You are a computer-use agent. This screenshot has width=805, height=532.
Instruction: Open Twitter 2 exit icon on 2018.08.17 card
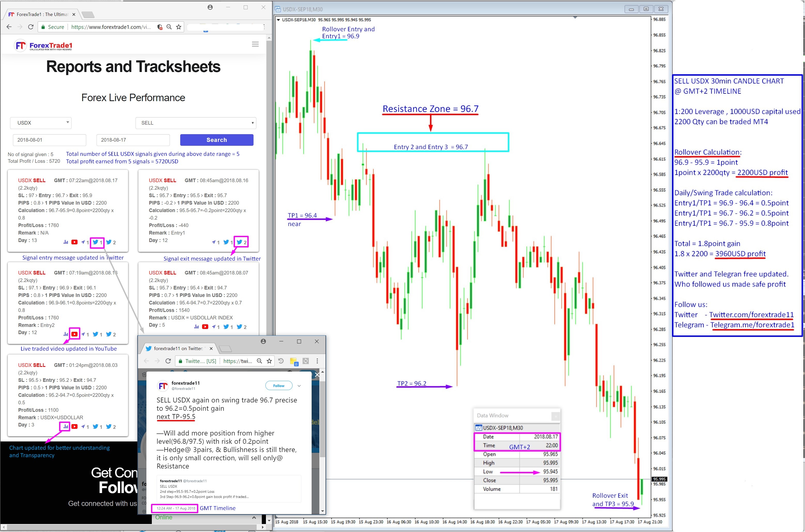tap(111, 242)
